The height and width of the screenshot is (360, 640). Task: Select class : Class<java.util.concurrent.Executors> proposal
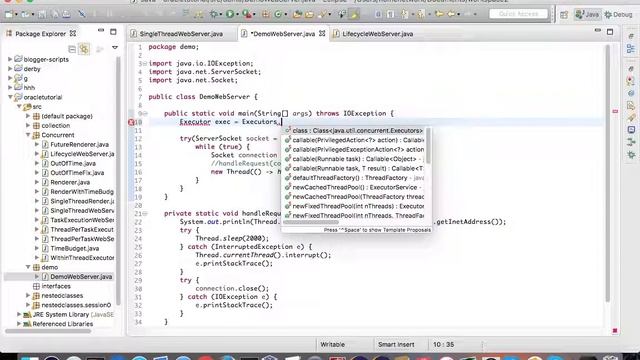(x=354, y=131)
